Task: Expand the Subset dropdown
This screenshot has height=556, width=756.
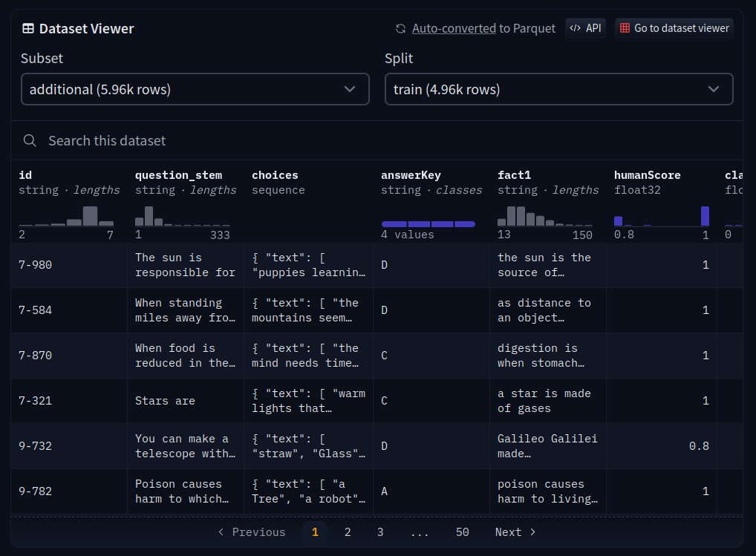Action: 195,89
